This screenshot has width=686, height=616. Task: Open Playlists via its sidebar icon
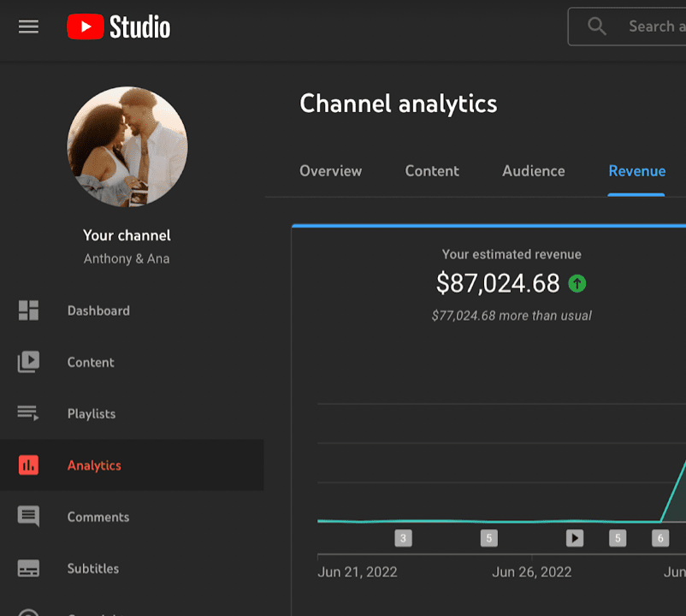28,413
